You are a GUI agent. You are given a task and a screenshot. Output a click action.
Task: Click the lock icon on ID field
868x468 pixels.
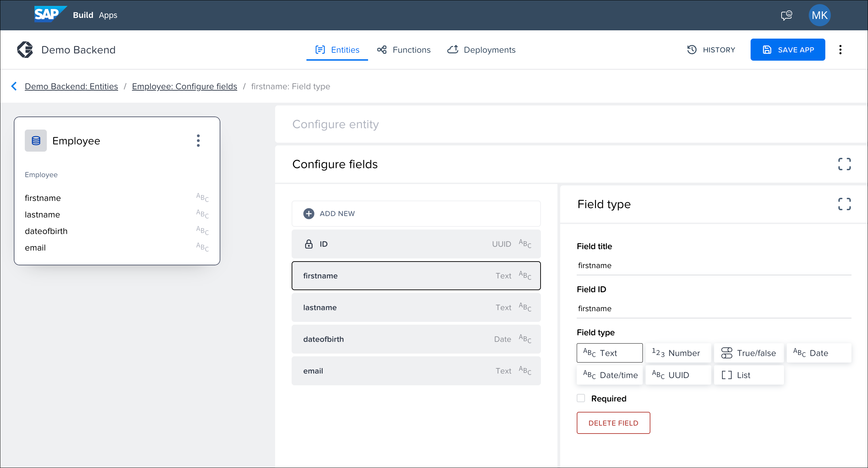308,244
